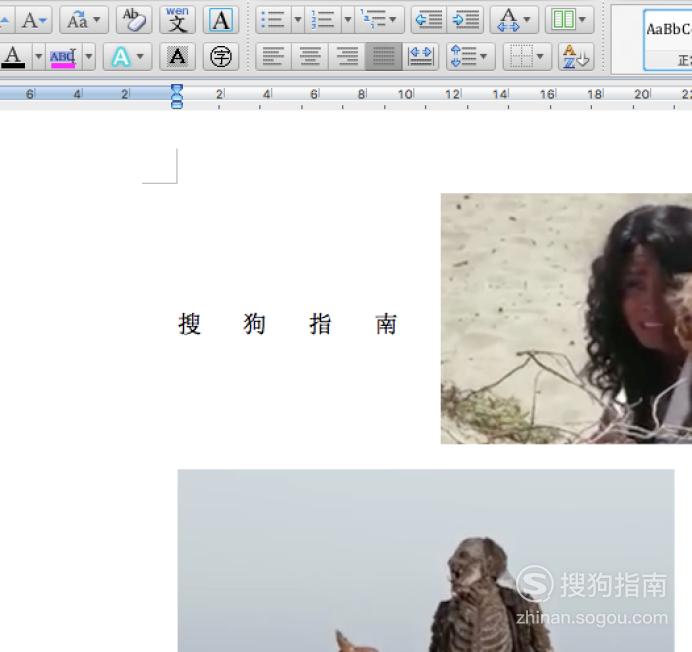Align text right

coord(347,57)
